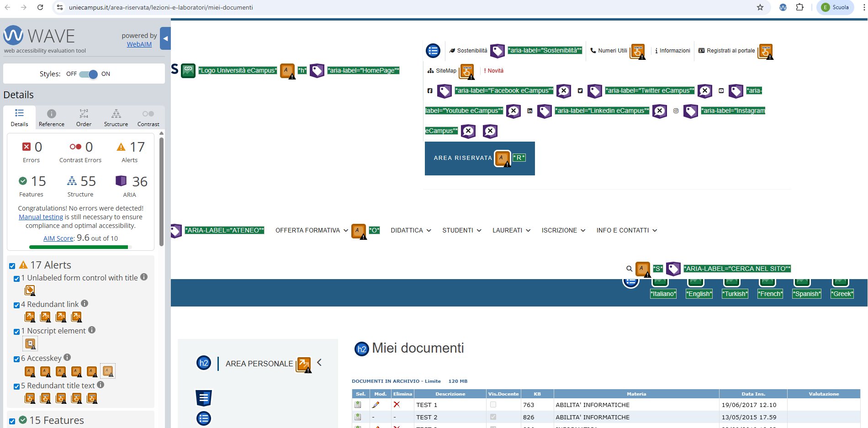The height and width of the screenshot is (428, 868).
Task: Toggle the Styles OFF/ON switch
Action: click(88, 74)
